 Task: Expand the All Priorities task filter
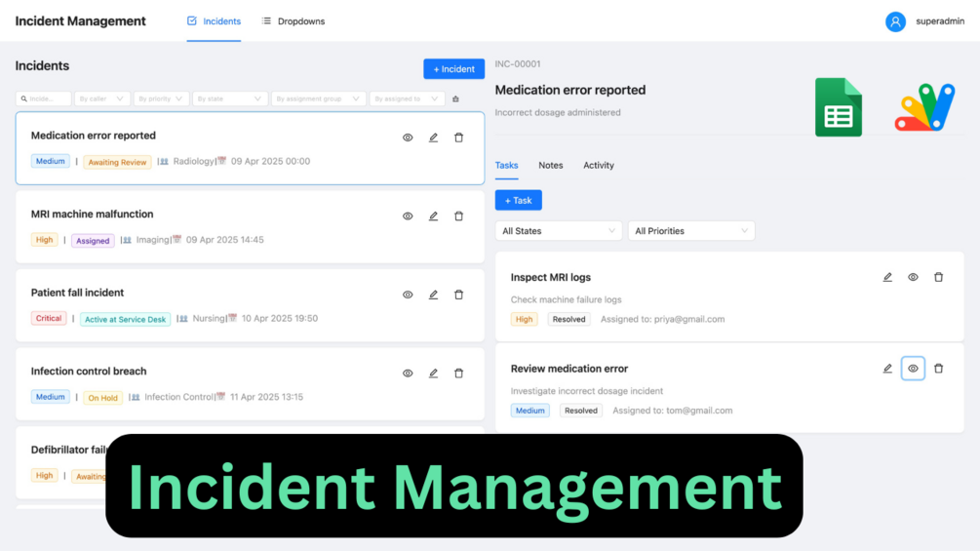(691, 231)
